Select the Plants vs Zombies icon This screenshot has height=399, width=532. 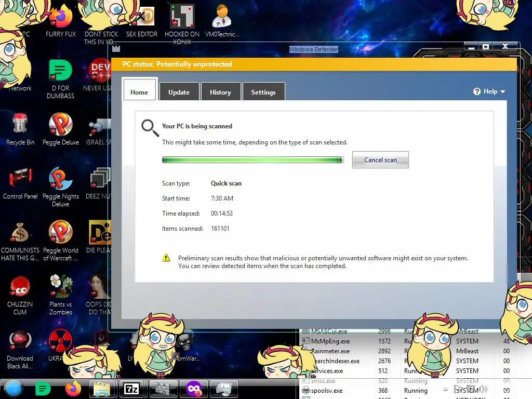tap(61, 295)
